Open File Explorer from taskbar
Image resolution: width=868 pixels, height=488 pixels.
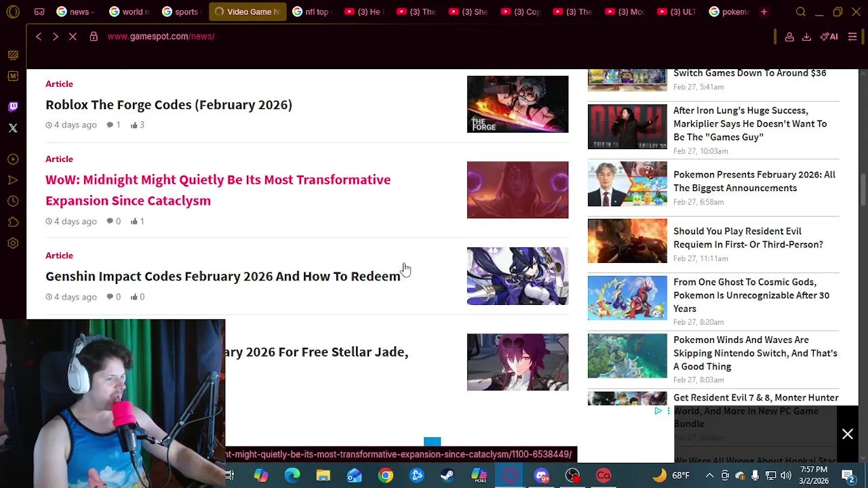click(x=323, y=476)
